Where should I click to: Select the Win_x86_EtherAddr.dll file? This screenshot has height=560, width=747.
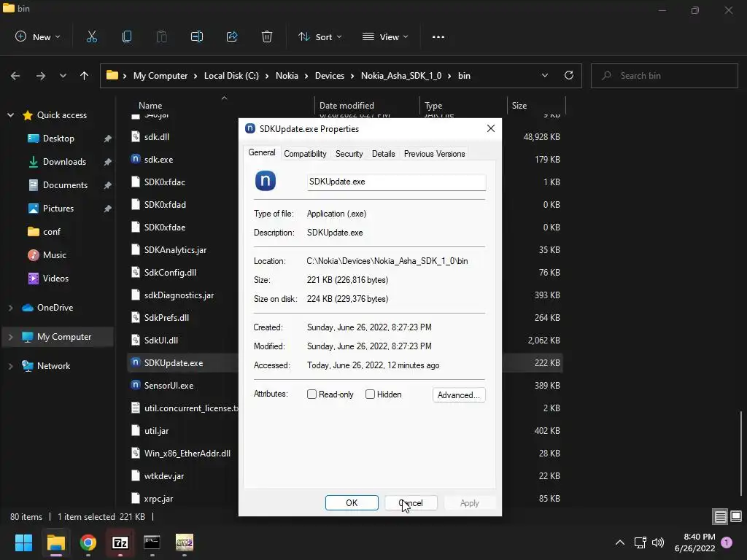click(187, 454)
